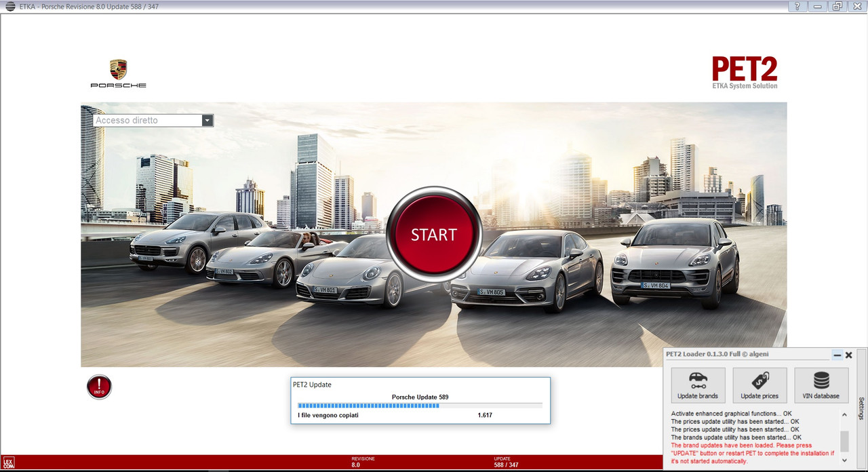Click the PET2 Loader log scroll-up arrow

[x=844, y=414]
